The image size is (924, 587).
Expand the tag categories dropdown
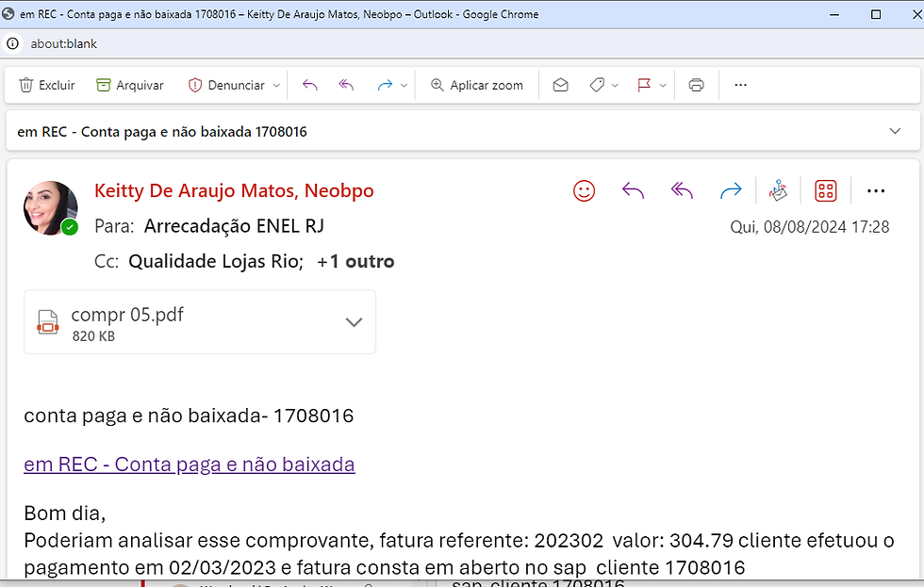click(615, 86)
